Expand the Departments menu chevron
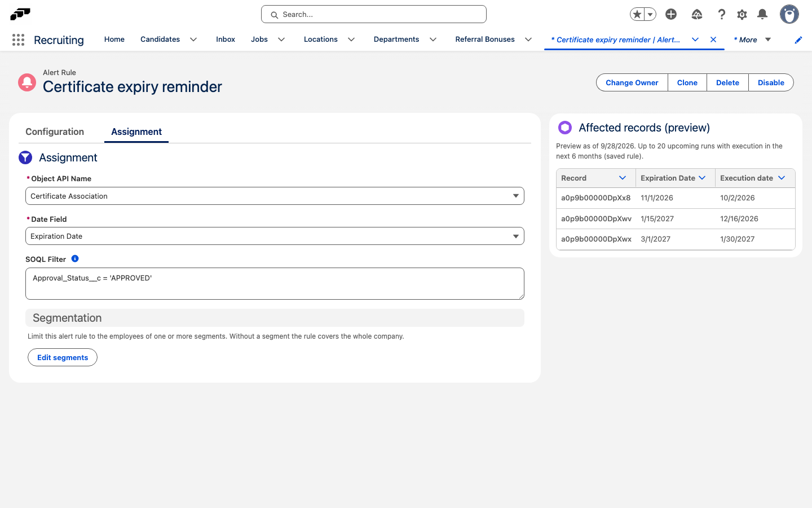The image size is (812, 508). (x=433, y=40)
